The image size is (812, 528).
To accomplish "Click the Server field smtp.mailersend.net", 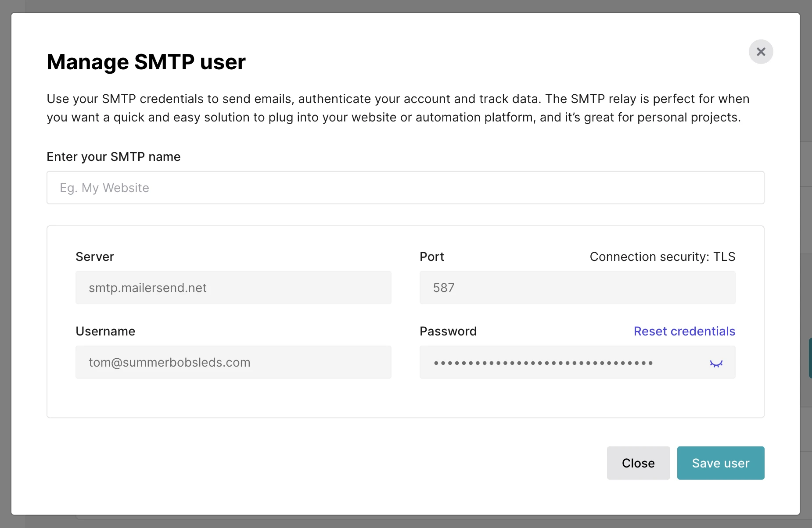I will (233, 288).
